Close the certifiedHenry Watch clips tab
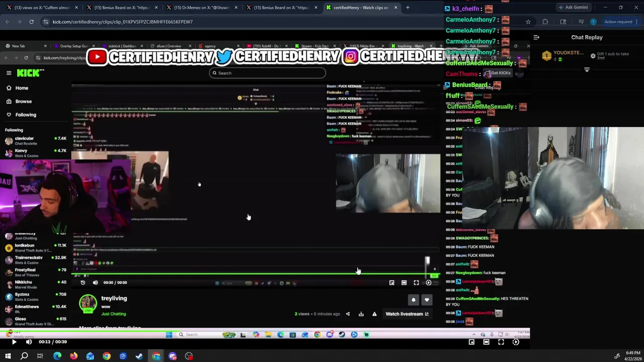644x362 pixels. [x=395, y=8]
